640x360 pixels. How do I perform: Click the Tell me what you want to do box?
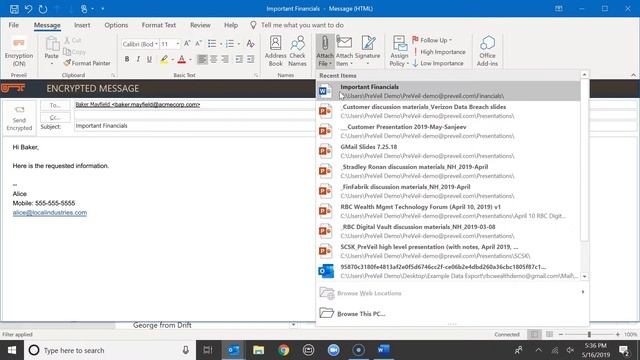point(302,25)
